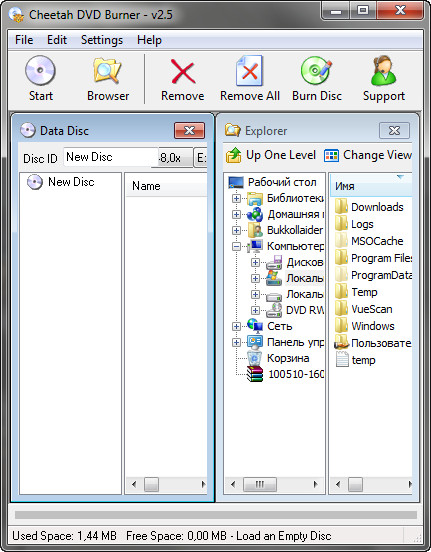The image size is (431, 552).
Task: Click the Change View icon
Action: click(331, 155)
